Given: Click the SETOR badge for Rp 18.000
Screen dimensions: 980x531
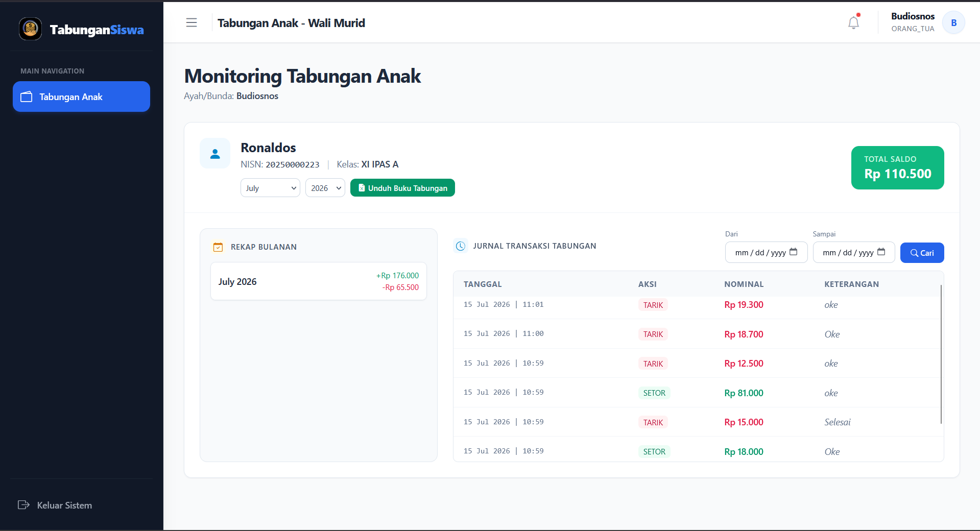Looking at the screenshot, I should coord(654,452).
